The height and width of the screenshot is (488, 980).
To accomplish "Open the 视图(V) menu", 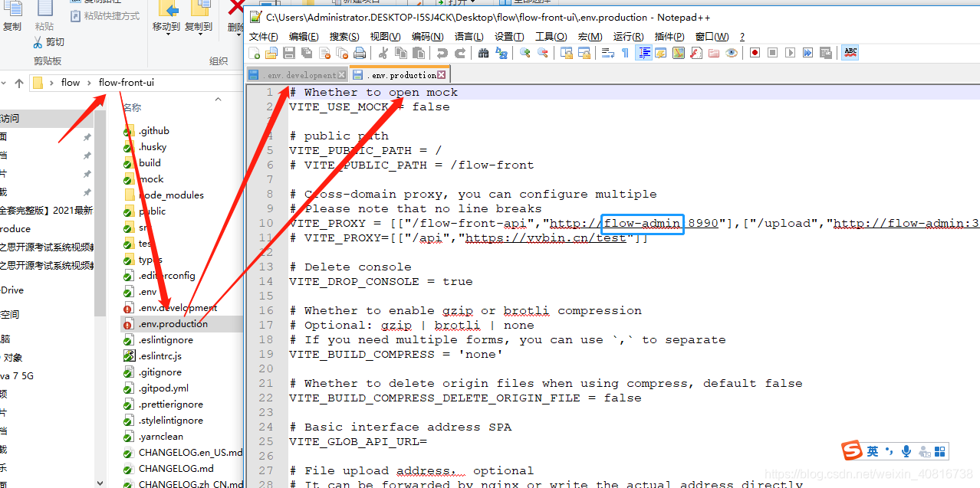I will click(x=385, y=36).
